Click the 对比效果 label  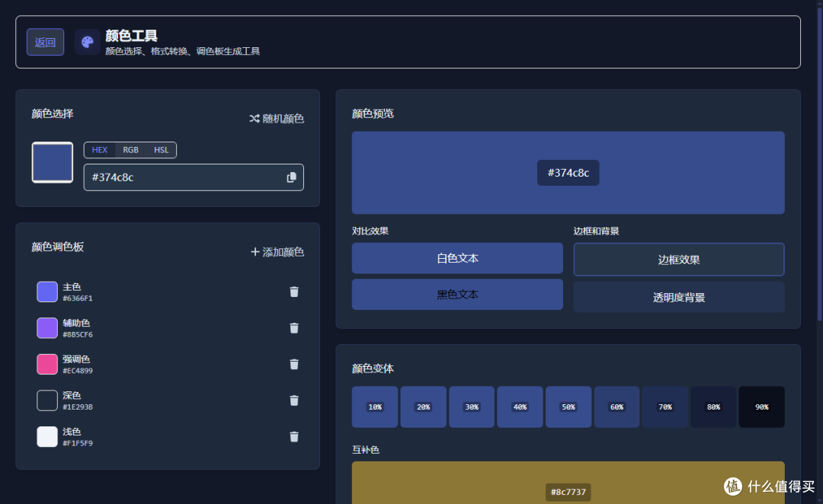[370, 231]
